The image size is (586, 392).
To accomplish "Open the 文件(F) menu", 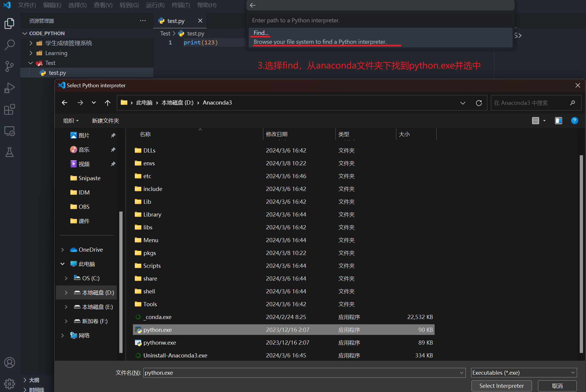I will 27,5.
